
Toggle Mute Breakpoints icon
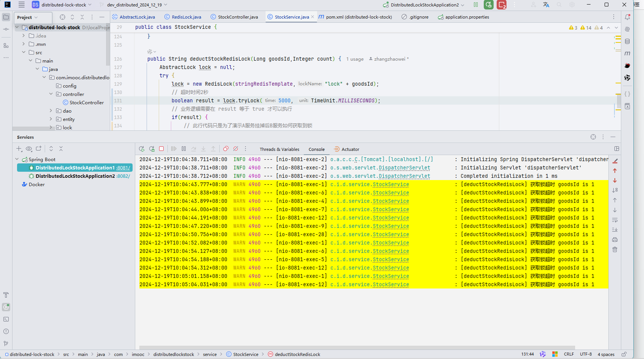[236, 149]
